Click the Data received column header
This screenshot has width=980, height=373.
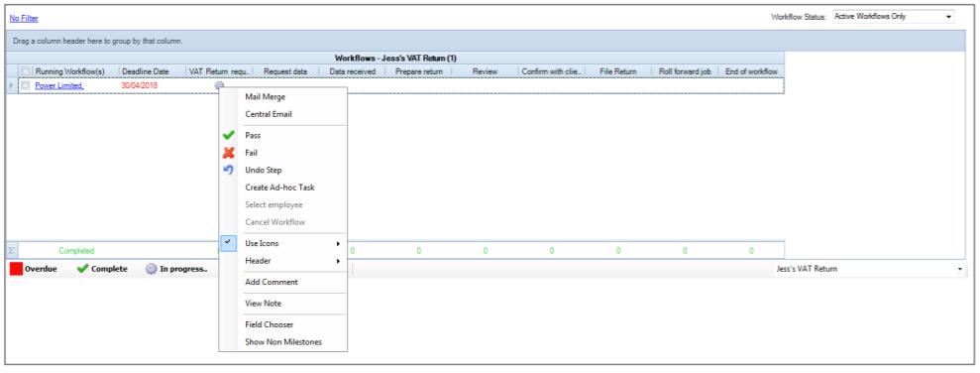click(353, 71)
